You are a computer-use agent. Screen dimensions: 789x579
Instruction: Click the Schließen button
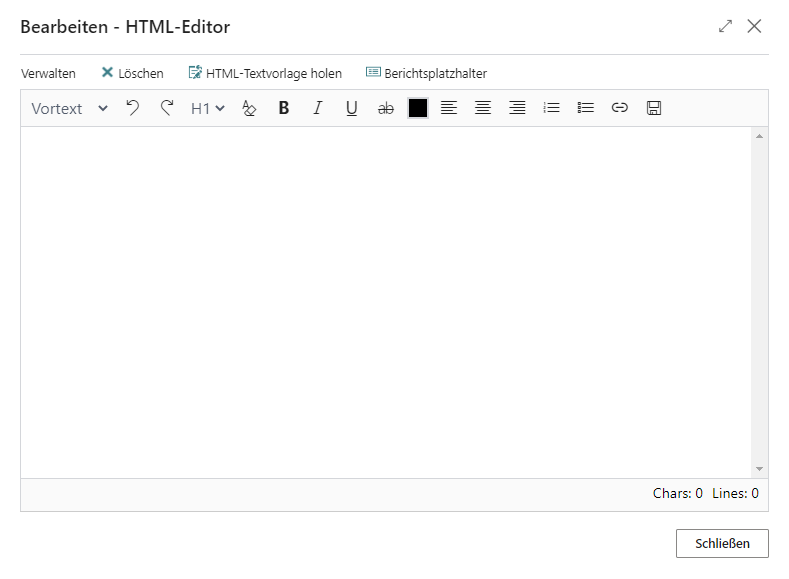click(x=722, y=543)
